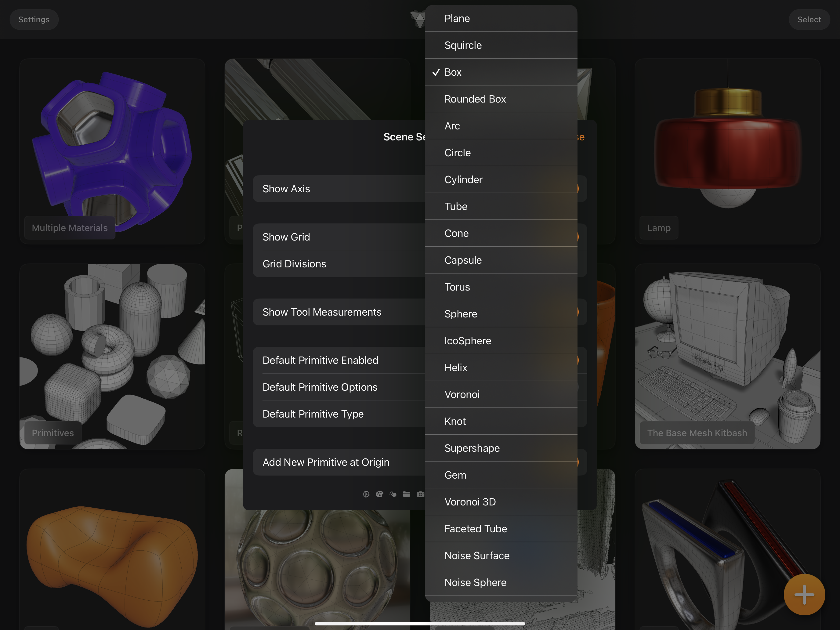Open the gear settings page icon
840x630 pixels.
coord(366,494)
